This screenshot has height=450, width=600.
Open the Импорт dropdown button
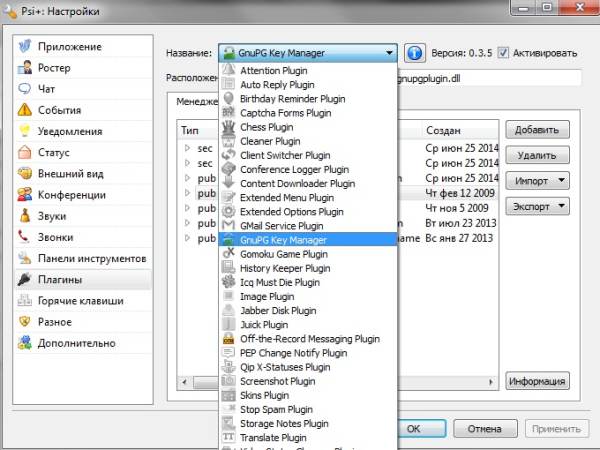pyautogui.click(x=537, y=181)
